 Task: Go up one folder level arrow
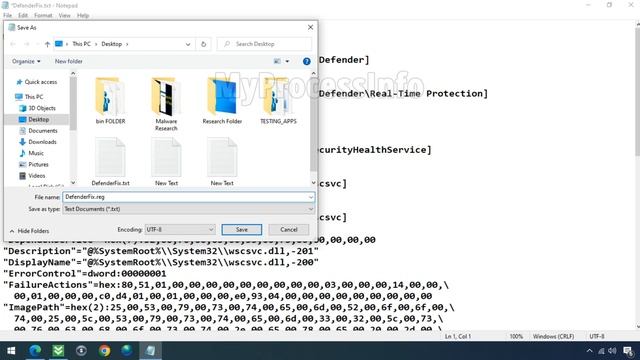coord(47,44)
